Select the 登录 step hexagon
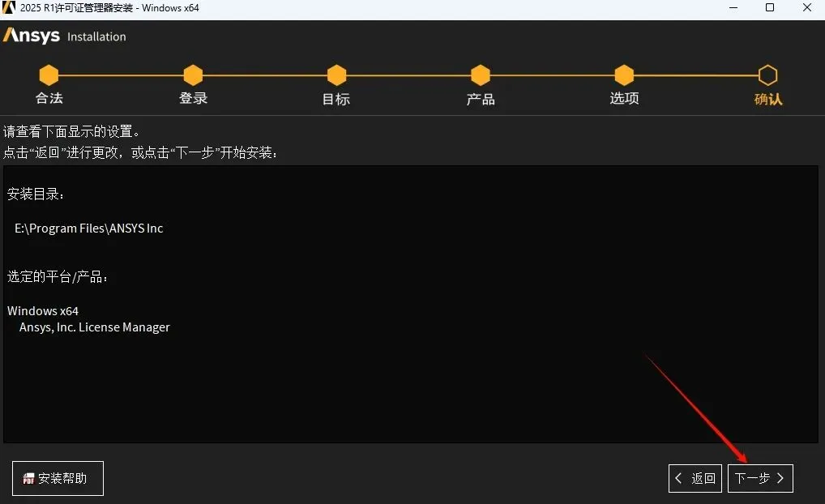The height and width of the screenshot is (504, 825). pyautogui.click(x=193, y=75)
